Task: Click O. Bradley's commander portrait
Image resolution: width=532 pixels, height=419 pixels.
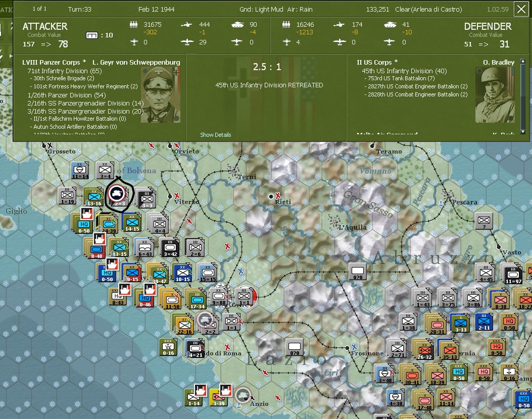Action: click(x=495, y=94)
